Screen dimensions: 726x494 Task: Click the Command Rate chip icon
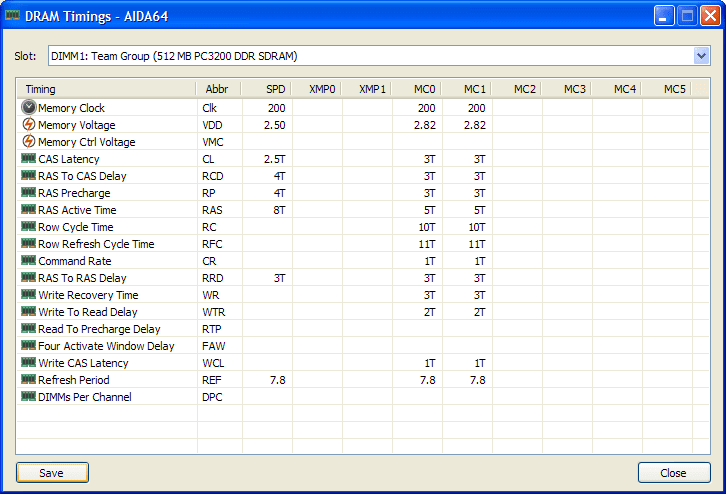(28, 261)
